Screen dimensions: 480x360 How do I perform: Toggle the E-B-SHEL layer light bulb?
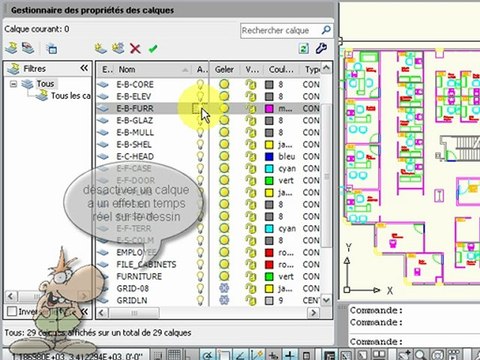click(x=200, y=144)
